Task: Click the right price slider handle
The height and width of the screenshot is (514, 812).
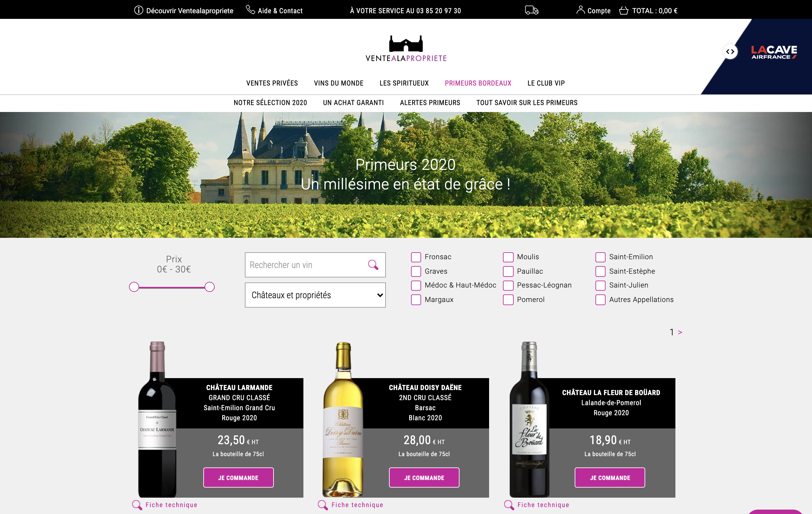Action: coord(209,287)
